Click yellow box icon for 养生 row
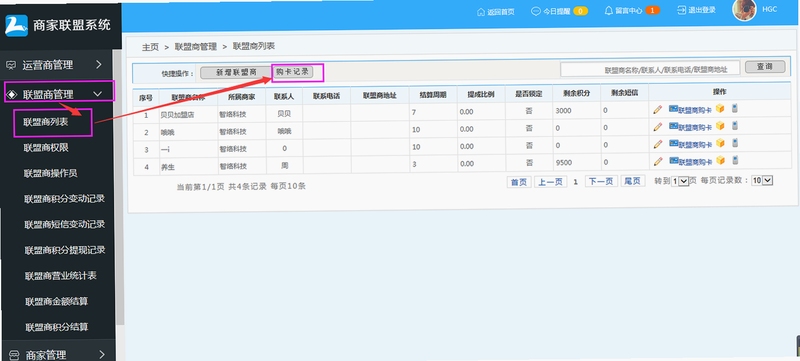Viewport: 800px width, 361px height. [720, 160]
